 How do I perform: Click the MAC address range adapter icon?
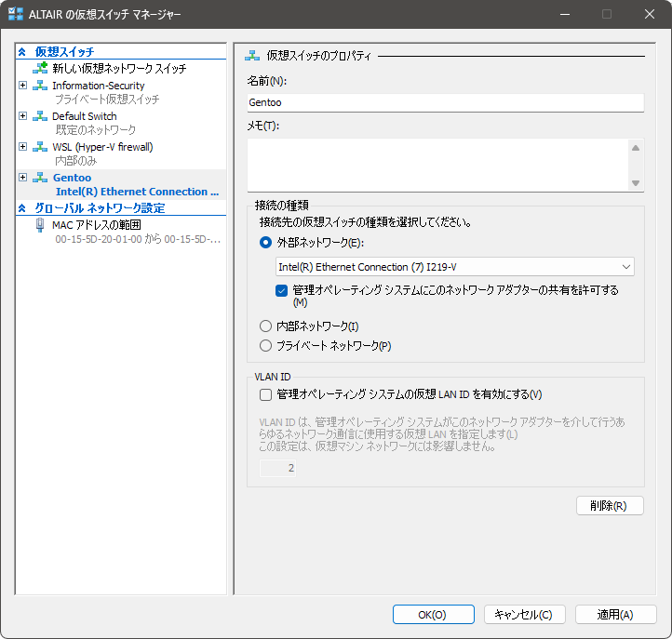click(40, 225)
